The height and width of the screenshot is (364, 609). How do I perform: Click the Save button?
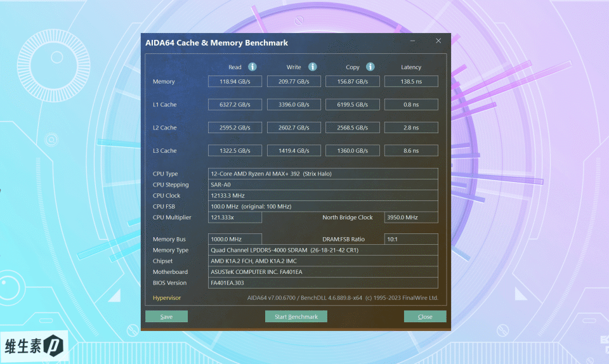point(167,316)
